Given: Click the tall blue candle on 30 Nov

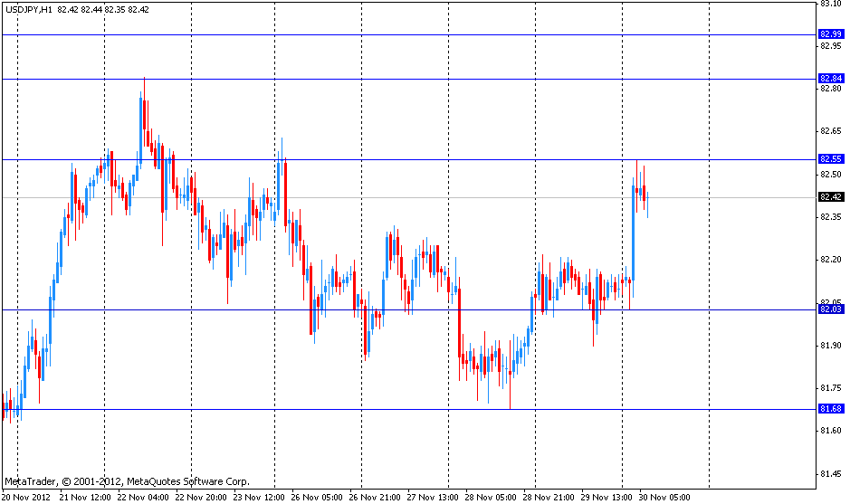Looking at the screenshot, I should point(633,231).
